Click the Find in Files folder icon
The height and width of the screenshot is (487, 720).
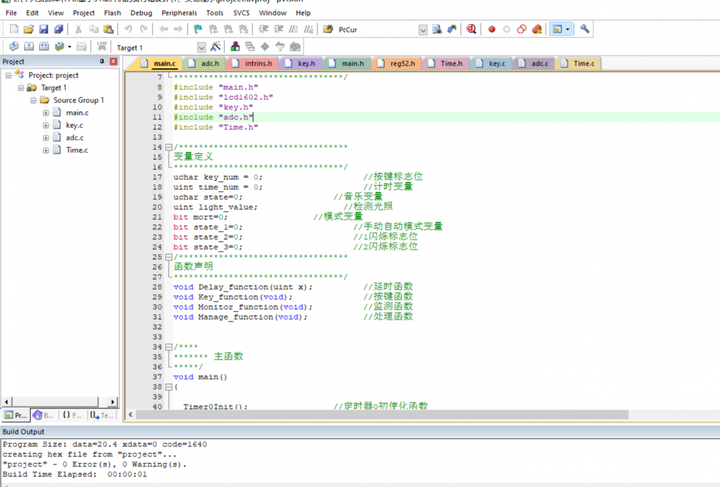328,29
